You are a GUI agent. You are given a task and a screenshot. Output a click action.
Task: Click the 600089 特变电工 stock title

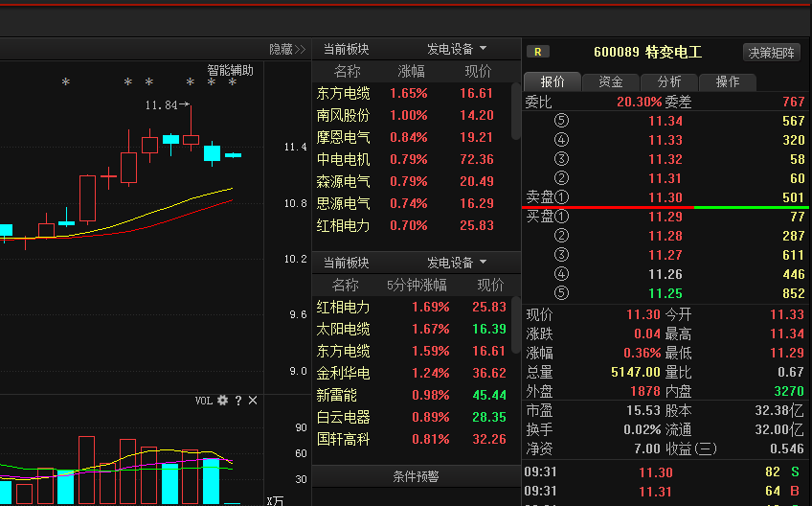pos(647,52)
